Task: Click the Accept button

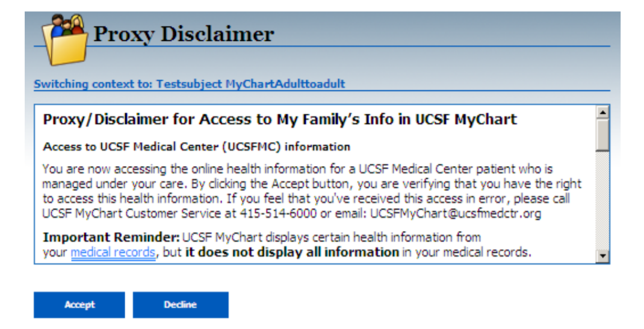Action: click(x=79, y=305)
